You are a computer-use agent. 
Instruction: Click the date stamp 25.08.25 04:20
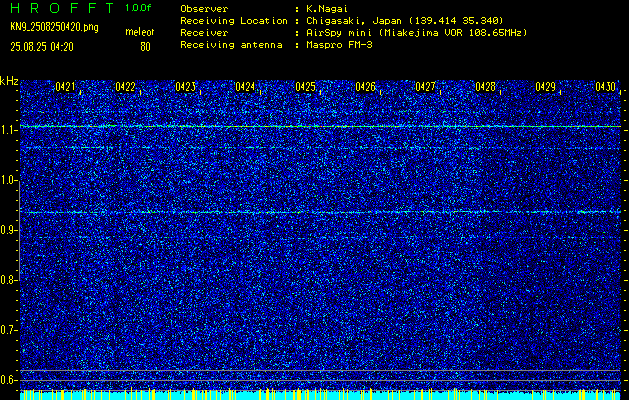pyautogui.click(x=42, y=47)
